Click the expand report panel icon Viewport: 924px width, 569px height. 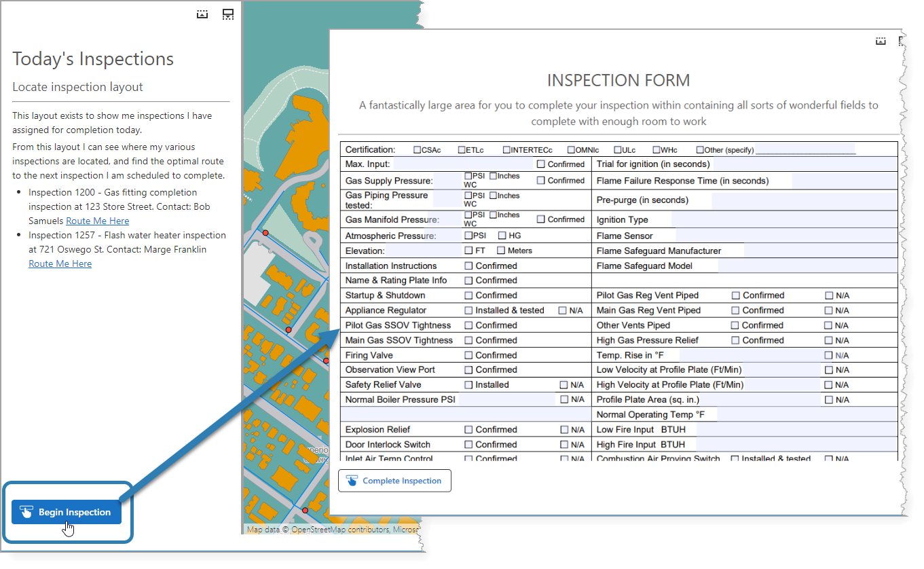tap(228, 14)
